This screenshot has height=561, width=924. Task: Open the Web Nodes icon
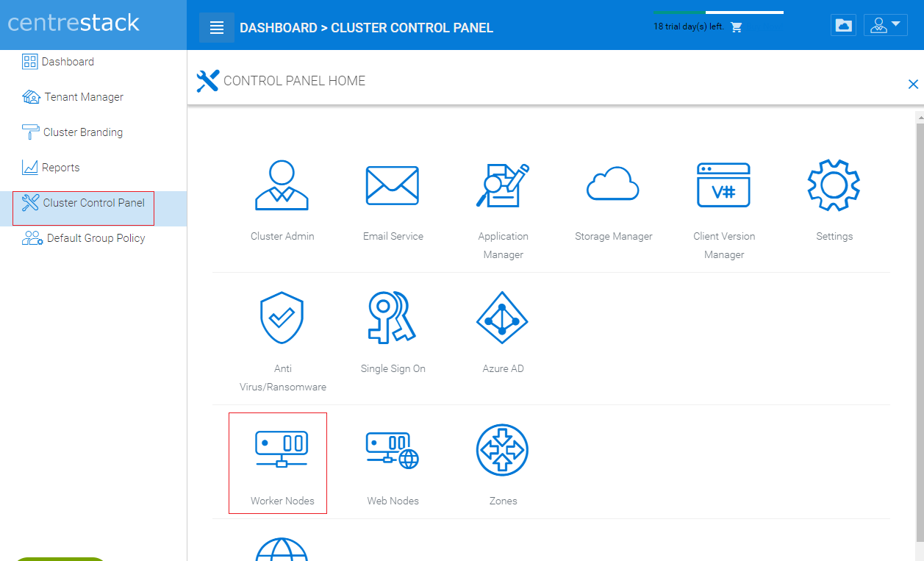click(393, 450)
